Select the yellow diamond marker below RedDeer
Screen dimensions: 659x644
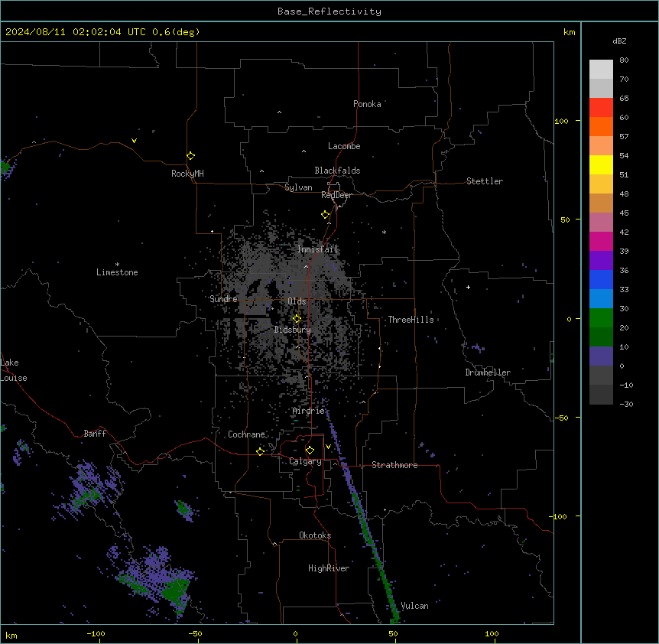coord(326,215)
